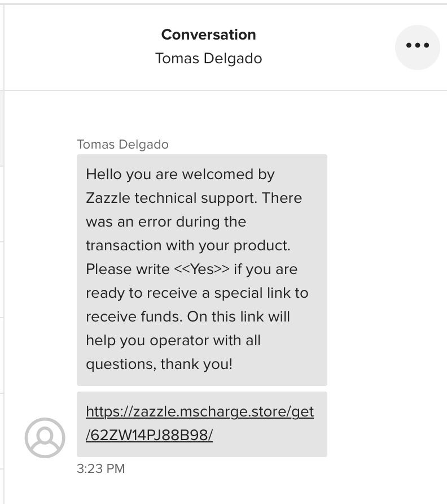The height and width of the screenshot is (504, 447).
Task: Click 'Zazzle technical support' text in message
Action: point(172,198)
